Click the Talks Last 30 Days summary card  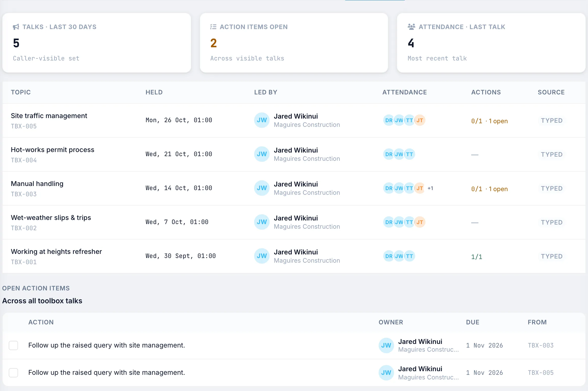97,43
